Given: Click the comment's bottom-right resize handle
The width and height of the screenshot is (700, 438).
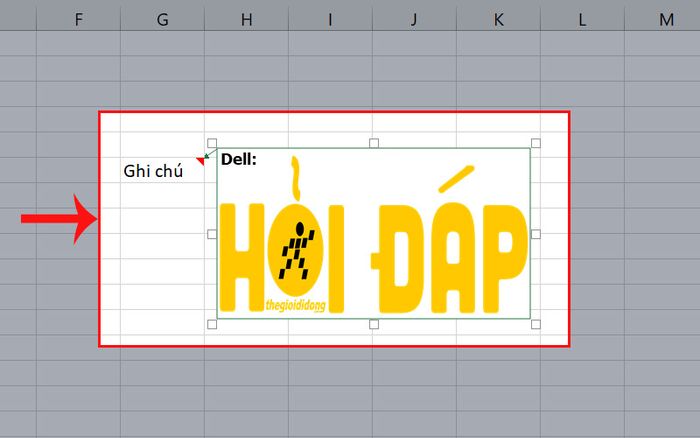Looking at the screenshot, I should [536, 324].
